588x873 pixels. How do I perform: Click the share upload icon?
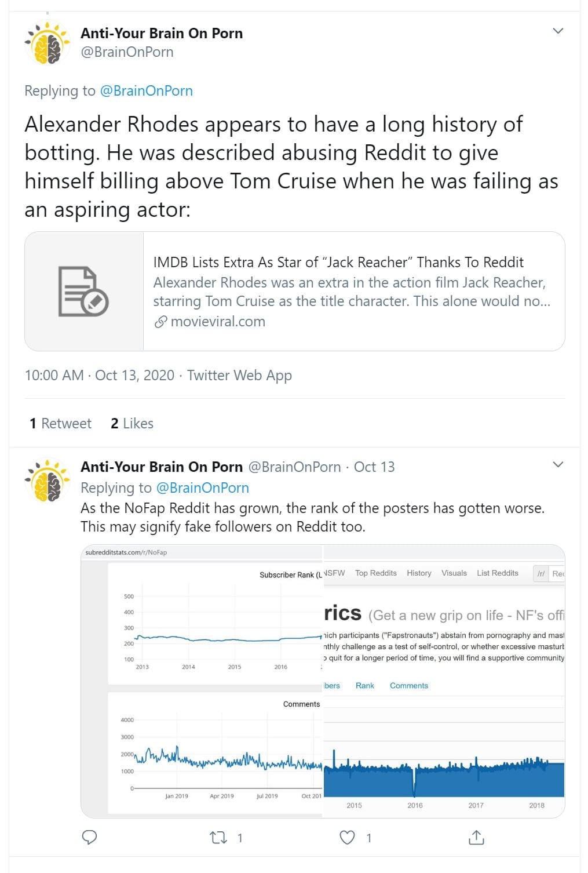click(476, 837)
